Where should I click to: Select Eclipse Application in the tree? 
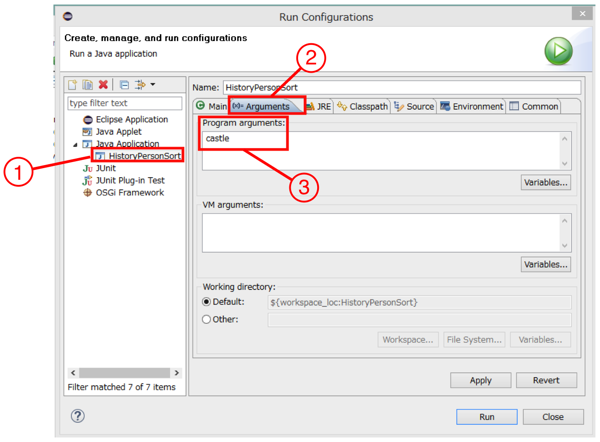pyautogui.click(x=132, y=119)
